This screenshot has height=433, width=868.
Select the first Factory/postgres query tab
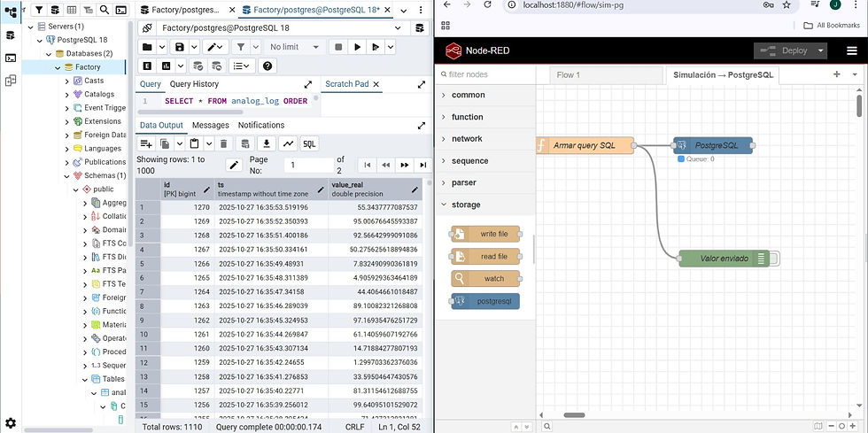point(186,10)
